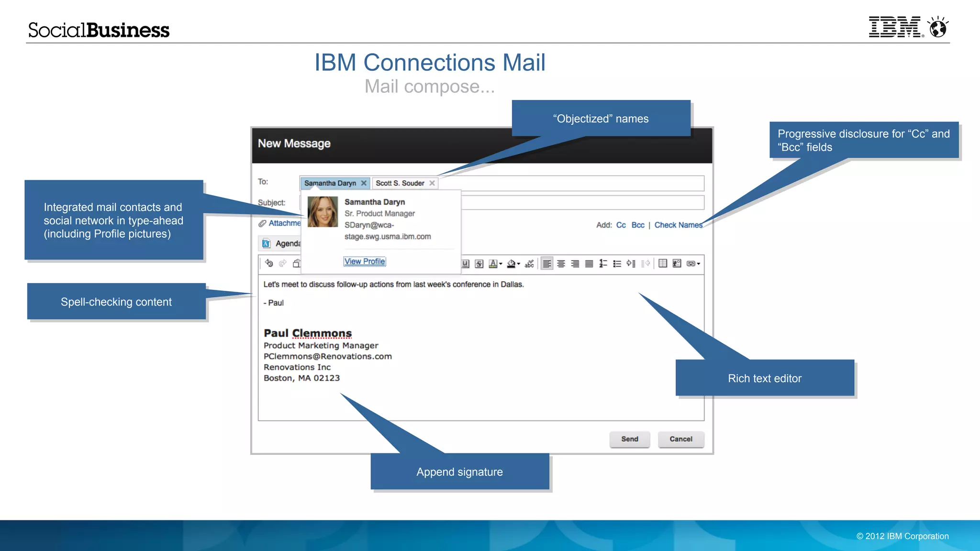Open the Attachments link
The height and width of the screenshot is (551, 980).
pyautogui.click(x=285, y=223)
